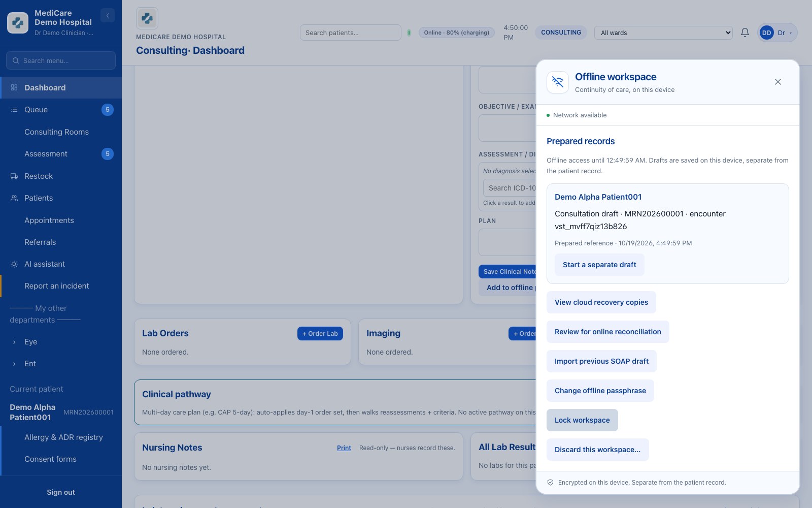812x508 pixels.
Task: Click the Print link in Nursing Notes
Action: point(344,448)
